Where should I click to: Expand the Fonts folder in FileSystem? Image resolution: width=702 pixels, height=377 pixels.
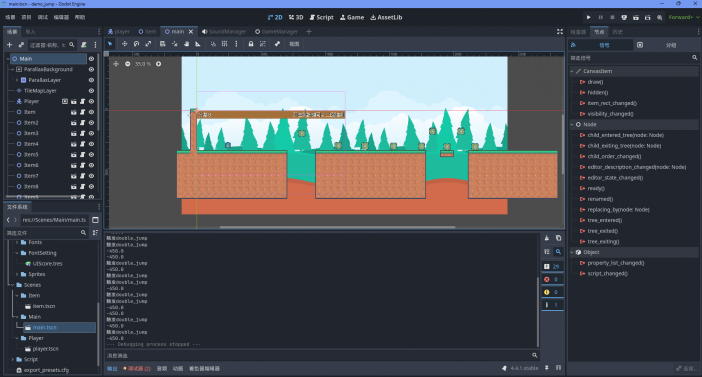click(x=17, y=242)
